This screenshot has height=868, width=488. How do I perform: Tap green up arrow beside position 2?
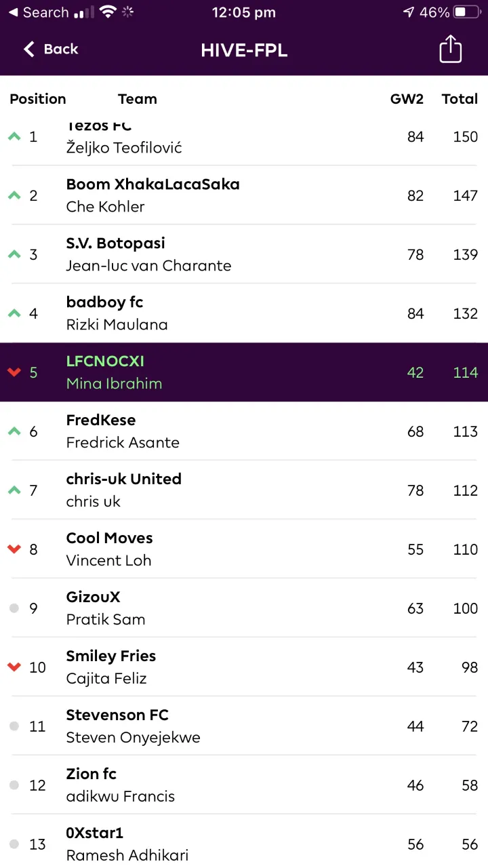[x=14, y=195]
